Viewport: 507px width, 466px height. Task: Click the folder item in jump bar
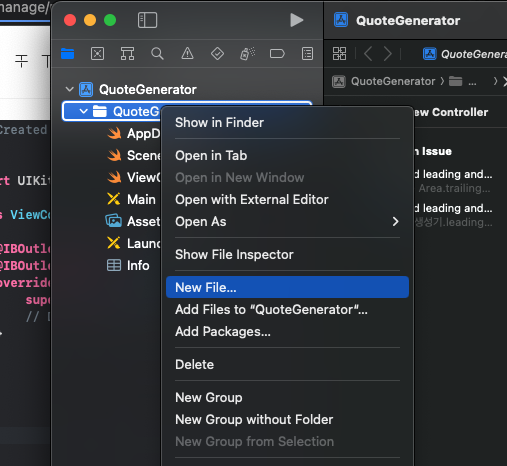(463, 81)
